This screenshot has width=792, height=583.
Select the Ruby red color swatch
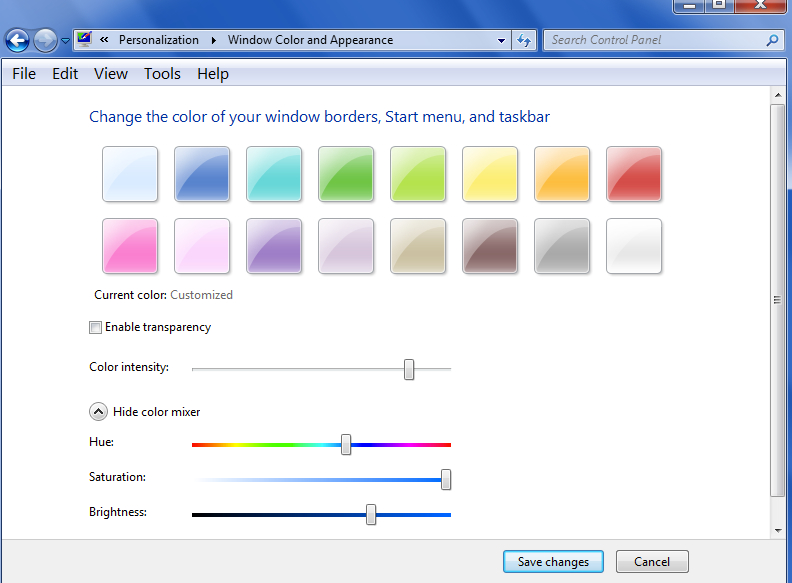(x=634, y=174)
